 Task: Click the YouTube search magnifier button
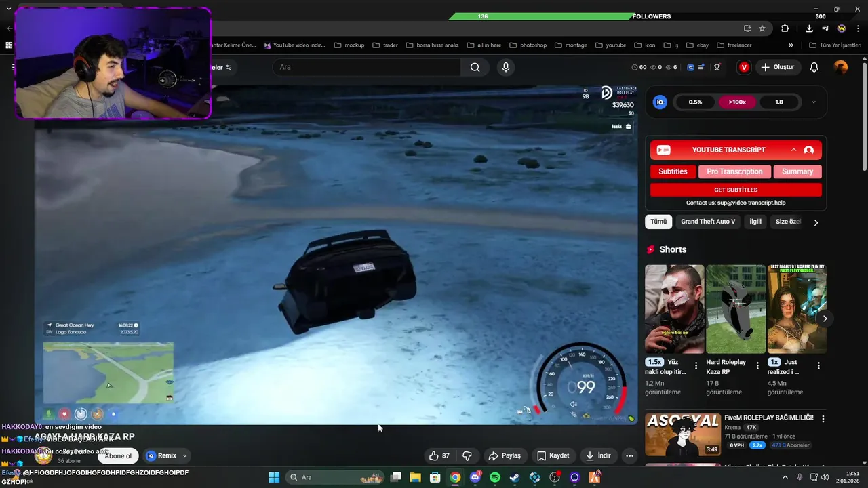click(x=475, y=67)
